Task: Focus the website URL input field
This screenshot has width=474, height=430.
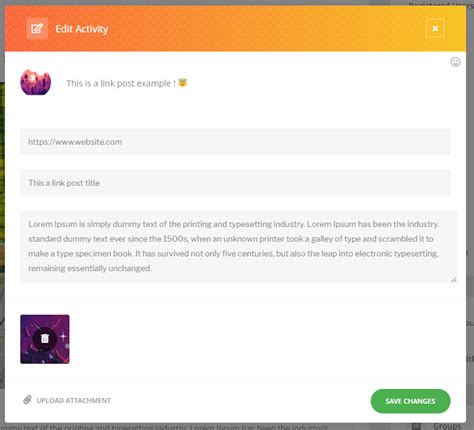Action: [x=235, y=142]
